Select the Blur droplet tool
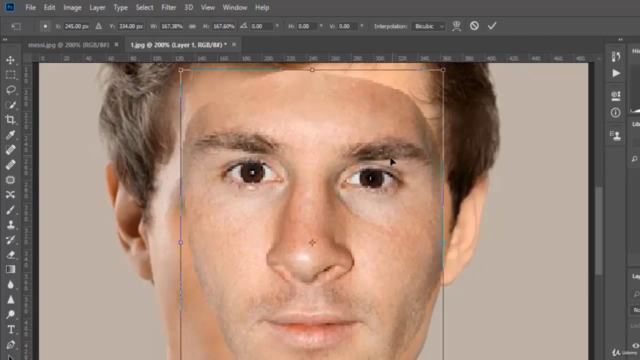 pyautogui.click(x=11, y=284)
